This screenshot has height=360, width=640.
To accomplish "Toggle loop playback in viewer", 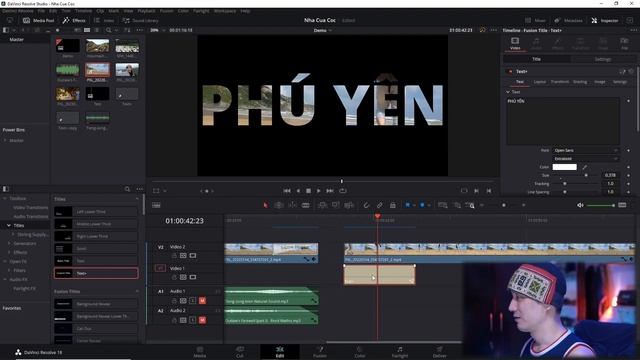I will point(343,191).
